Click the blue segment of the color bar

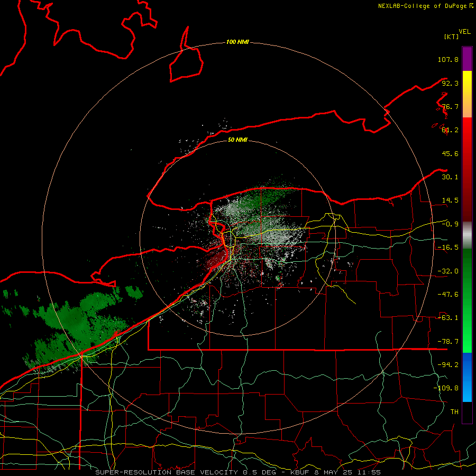pos(467,377)
